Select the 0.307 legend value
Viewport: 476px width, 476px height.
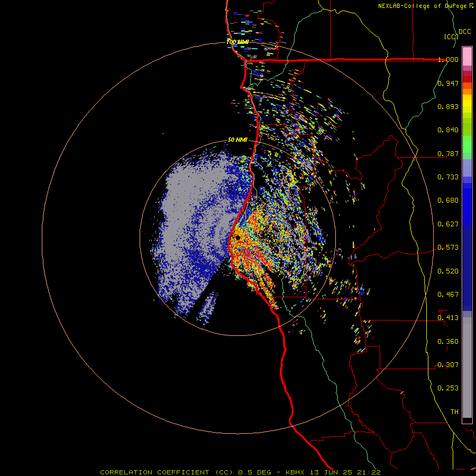point(448,365)
